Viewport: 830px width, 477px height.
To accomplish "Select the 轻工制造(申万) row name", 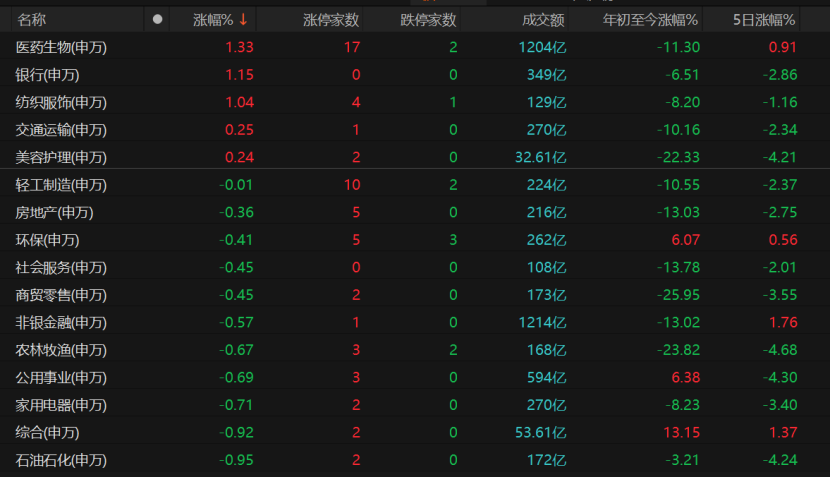I will tap(61, 185).
